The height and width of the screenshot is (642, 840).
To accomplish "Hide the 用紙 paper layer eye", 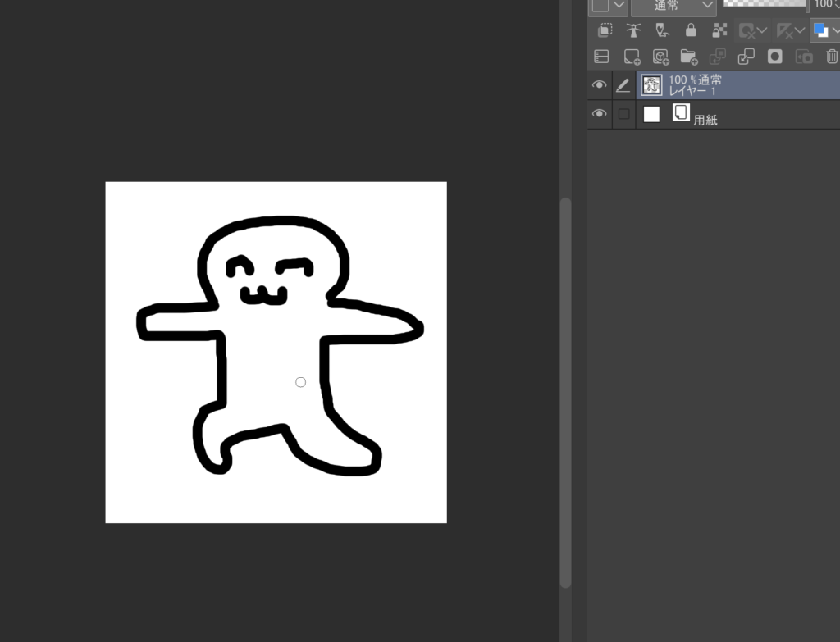I will tap(599, 113).
